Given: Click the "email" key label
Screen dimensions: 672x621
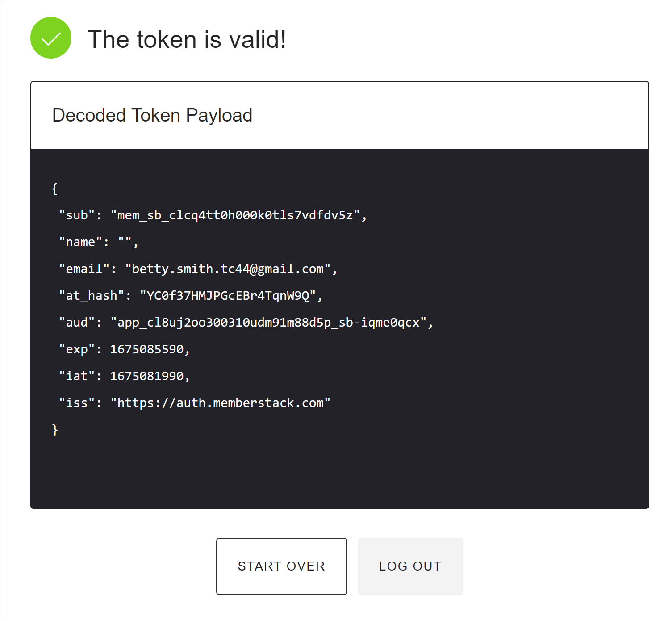Looking at the screenshot, I should (x=84, y=269).
